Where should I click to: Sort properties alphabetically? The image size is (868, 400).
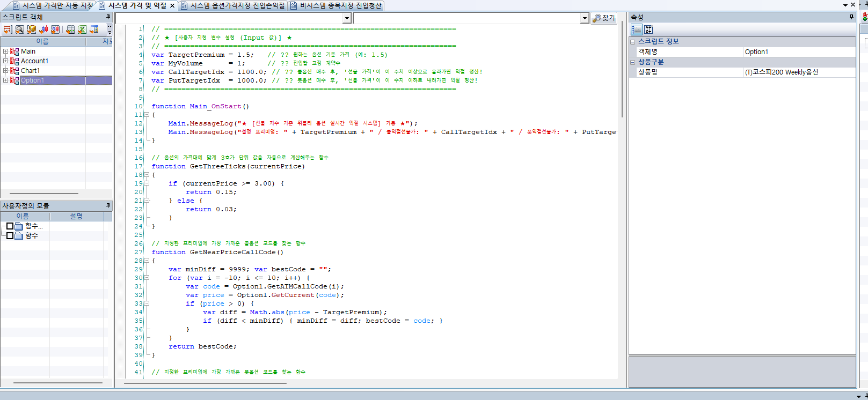tap(648, 29)
